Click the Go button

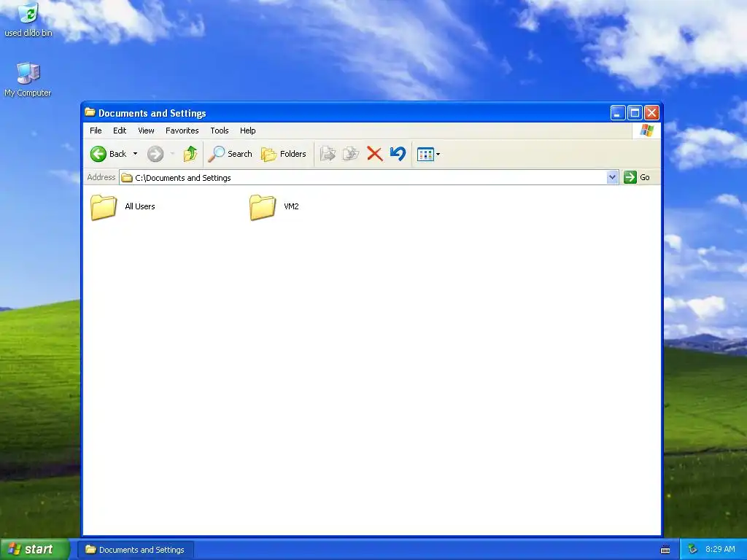(x=637, y=177)
